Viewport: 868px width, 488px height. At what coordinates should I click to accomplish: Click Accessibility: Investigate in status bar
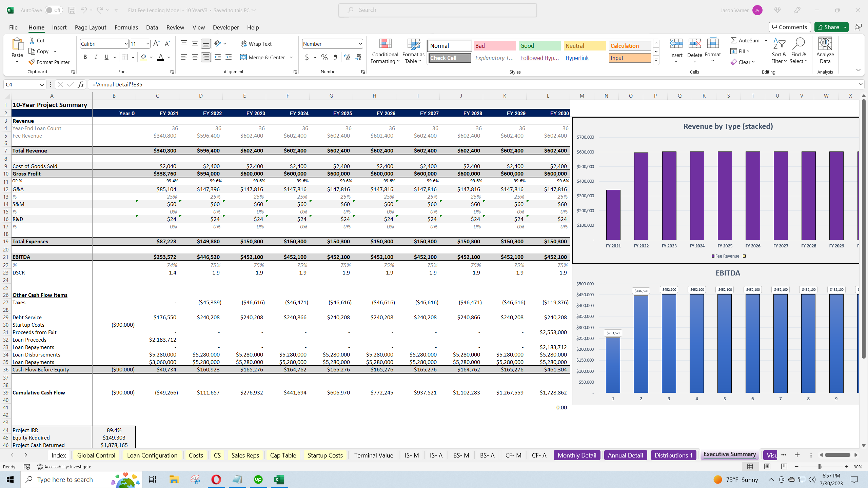(64, 467)
